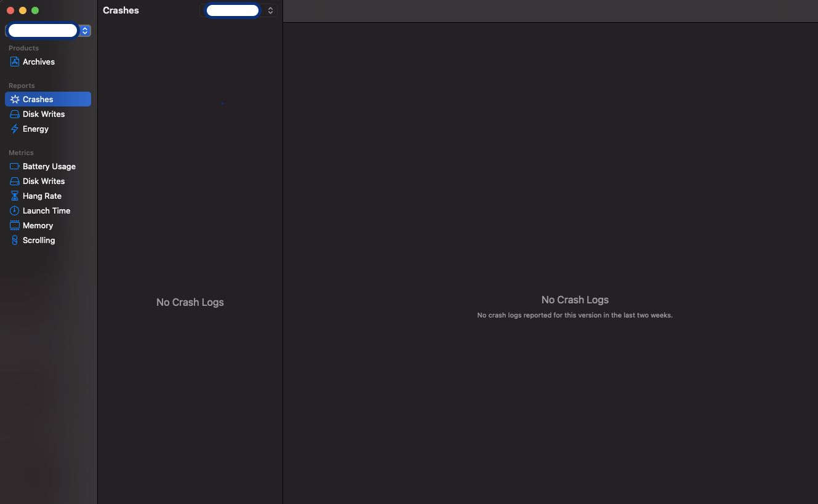Open the version picker field in Crashes header
The height and width of the screenshot is (504, 818).
coord(232,10)
